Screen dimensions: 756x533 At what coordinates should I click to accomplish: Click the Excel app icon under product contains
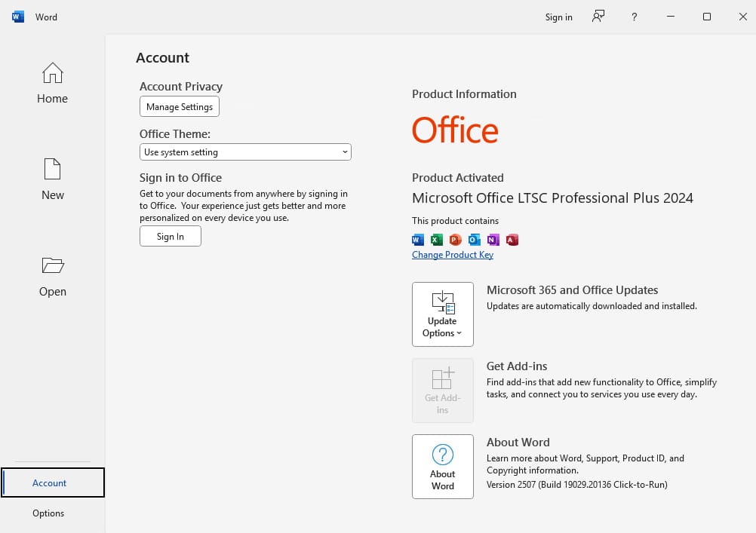[x=436, y=240]
